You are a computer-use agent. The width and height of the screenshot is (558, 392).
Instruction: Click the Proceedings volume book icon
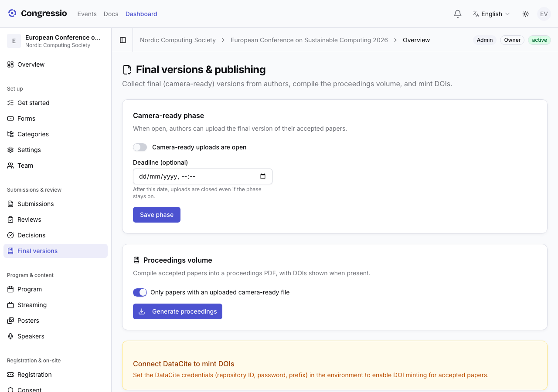[136, 260]
